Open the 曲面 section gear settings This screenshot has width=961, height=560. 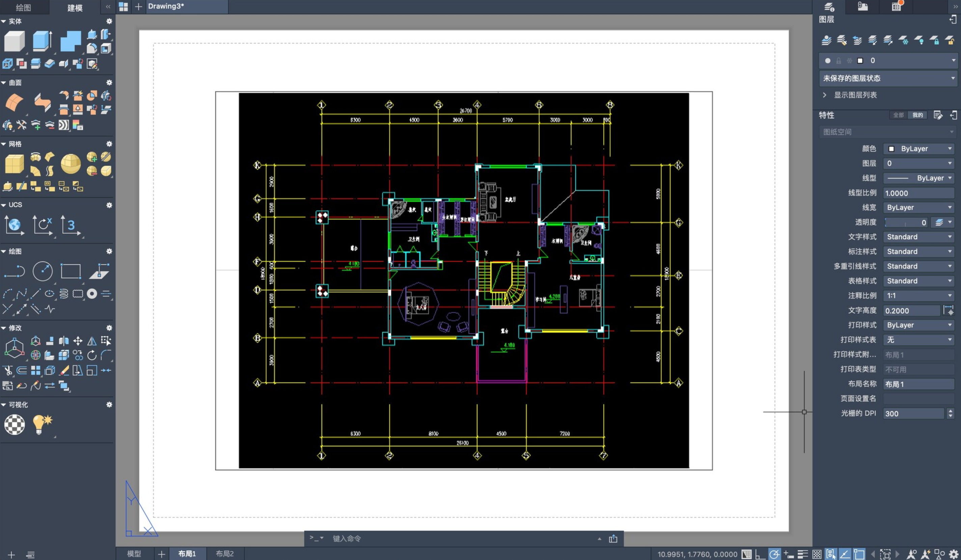109,83
